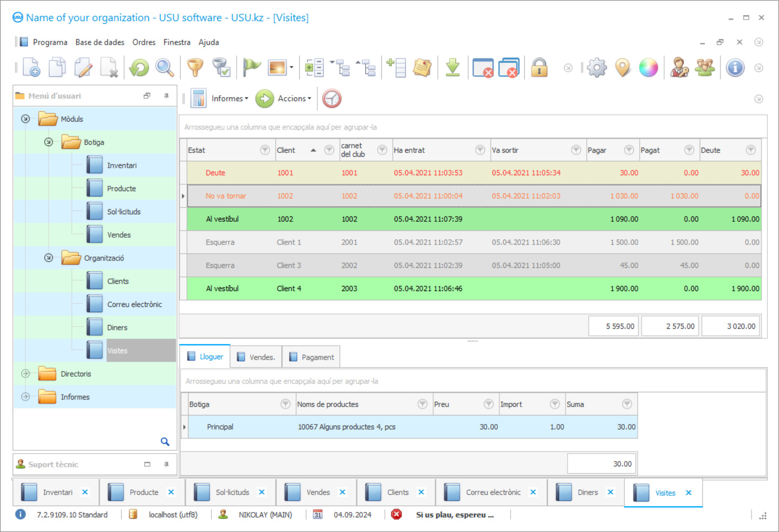
Task: Click the red clock icon
Action: point(332,98)
